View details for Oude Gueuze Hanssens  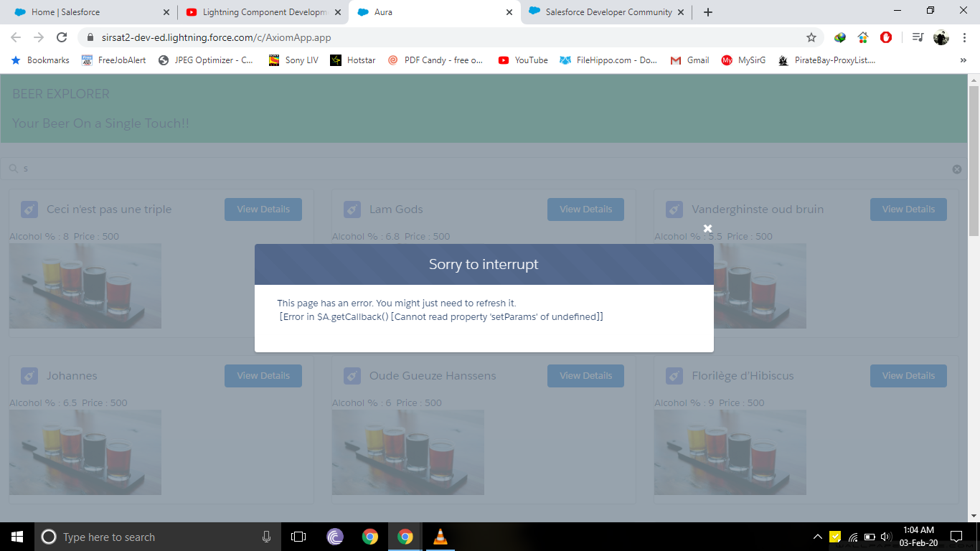coord(585,376)
